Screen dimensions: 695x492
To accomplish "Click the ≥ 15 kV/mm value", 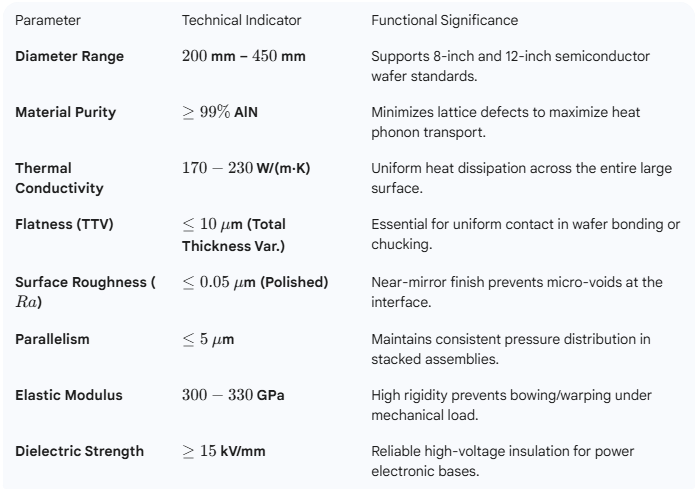I will point(223,451).
